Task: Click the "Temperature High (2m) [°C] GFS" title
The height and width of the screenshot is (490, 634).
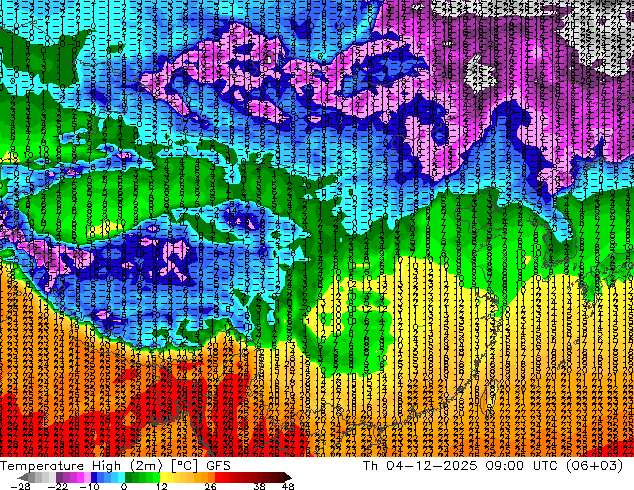Action: (115, 466)
